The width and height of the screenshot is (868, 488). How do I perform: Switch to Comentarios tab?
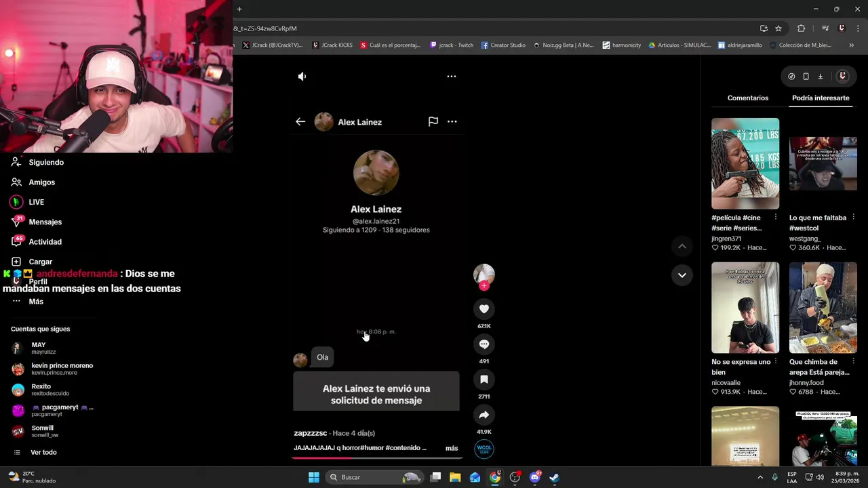pos(748,98)
